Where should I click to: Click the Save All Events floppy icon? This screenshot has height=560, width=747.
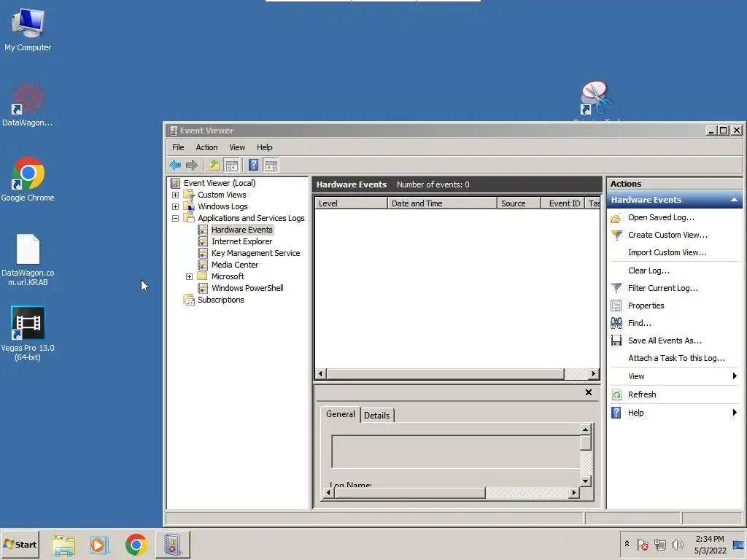(x=616, y=341)
